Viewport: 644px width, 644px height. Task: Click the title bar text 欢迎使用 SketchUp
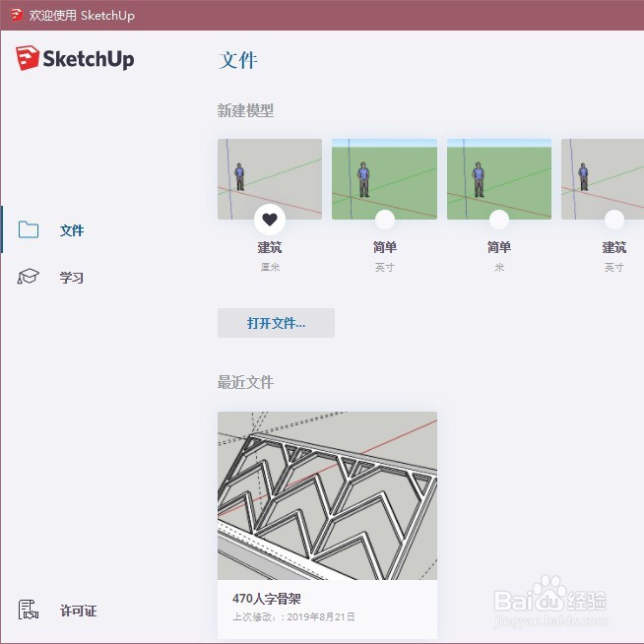tap(82, 15)
